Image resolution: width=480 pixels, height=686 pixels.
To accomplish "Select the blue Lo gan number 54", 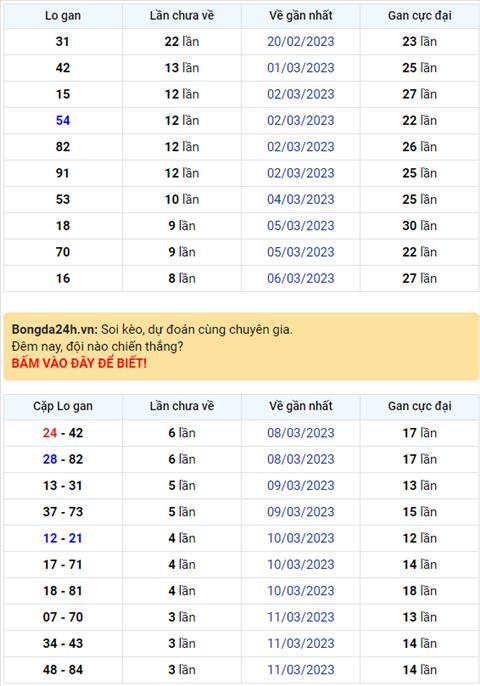I will click(x=63, y=120).
